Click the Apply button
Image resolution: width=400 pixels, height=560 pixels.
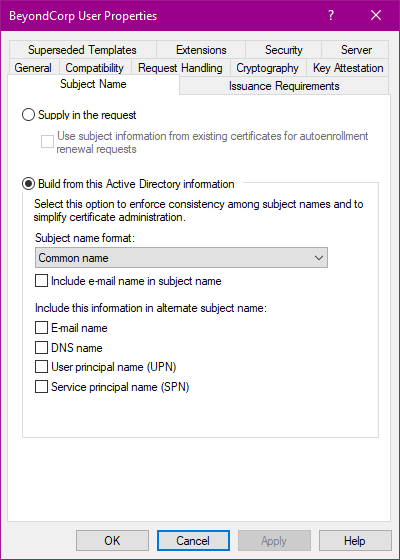point(274,540)
